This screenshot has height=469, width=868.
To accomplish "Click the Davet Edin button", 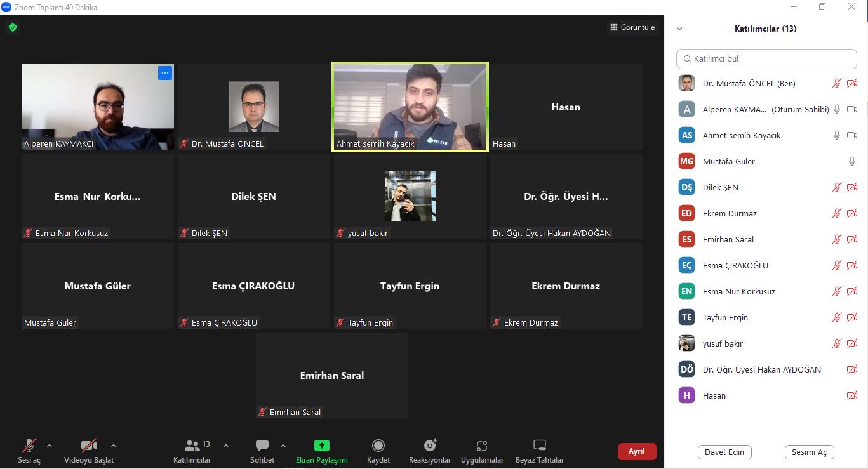I will point(724,452).
